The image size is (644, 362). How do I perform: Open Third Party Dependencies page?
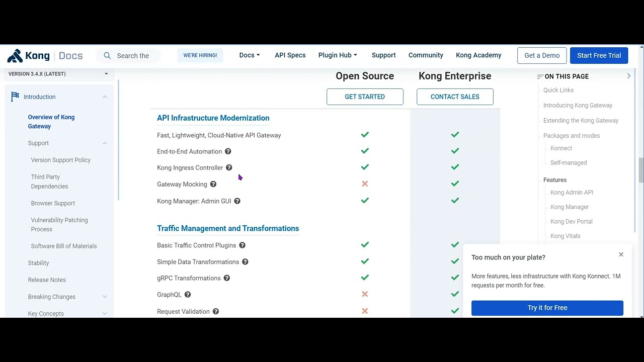[x=49, y=182]
